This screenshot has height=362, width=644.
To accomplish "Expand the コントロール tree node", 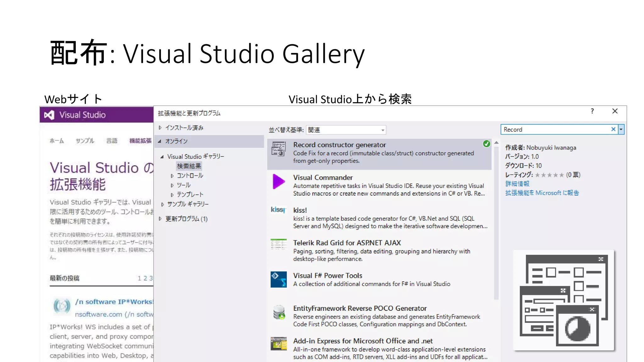I will tap(172, 176).
